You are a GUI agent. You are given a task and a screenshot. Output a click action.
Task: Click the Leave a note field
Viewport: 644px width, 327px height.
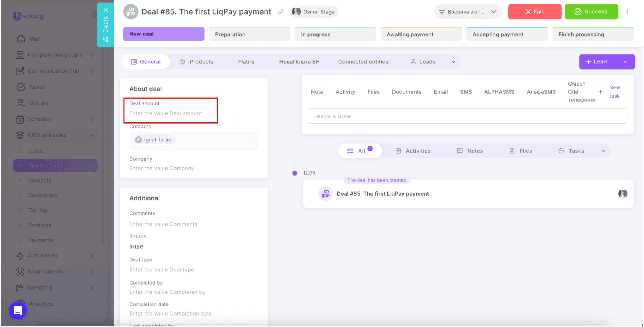tap(467, 116)
